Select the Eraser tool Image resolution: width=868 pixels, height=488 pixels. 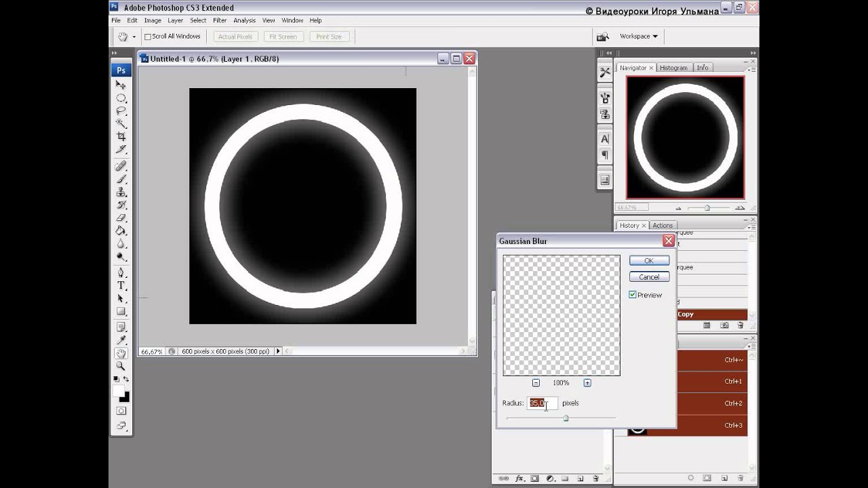(121, 218)
